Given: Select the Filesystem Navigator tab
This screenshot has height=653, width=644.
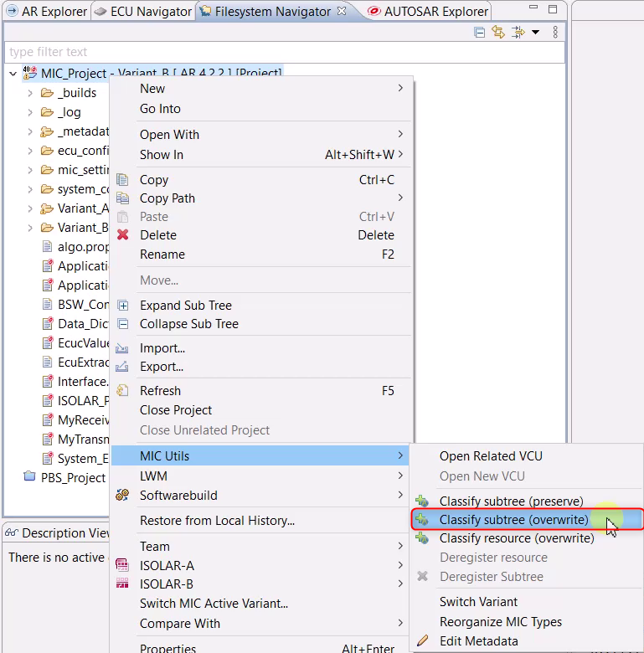Looking at the screenshot, I should [272, 11].
